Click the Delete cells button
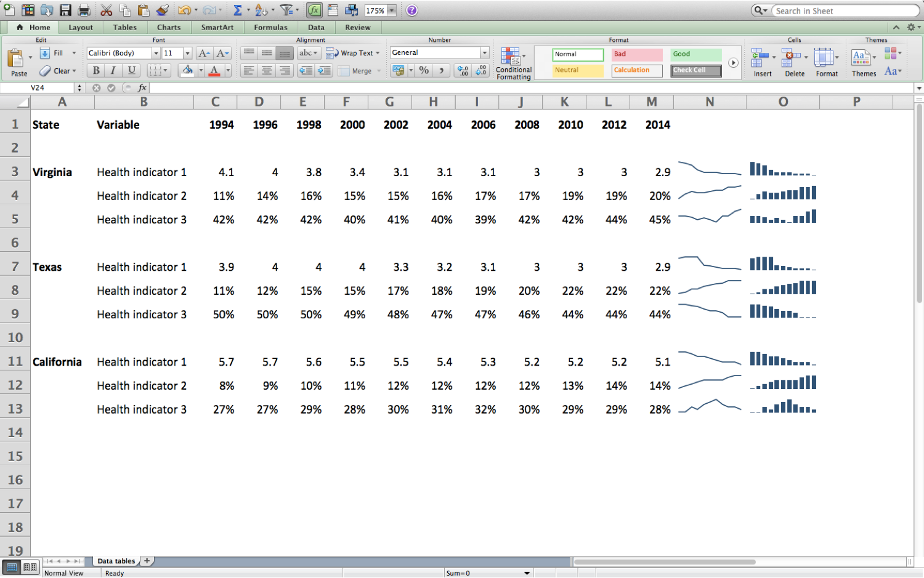 (x=795, y=63)
